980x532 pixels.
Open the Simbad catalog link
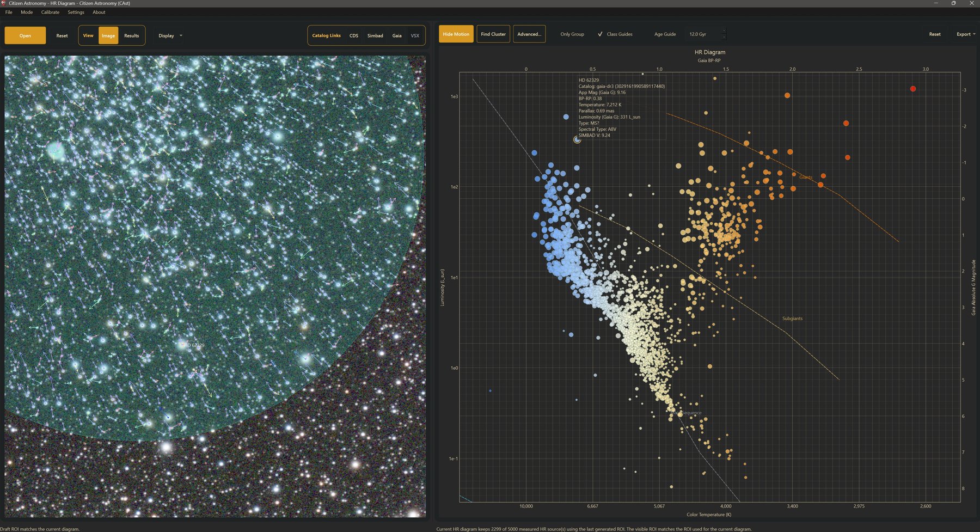coord(375,36)
